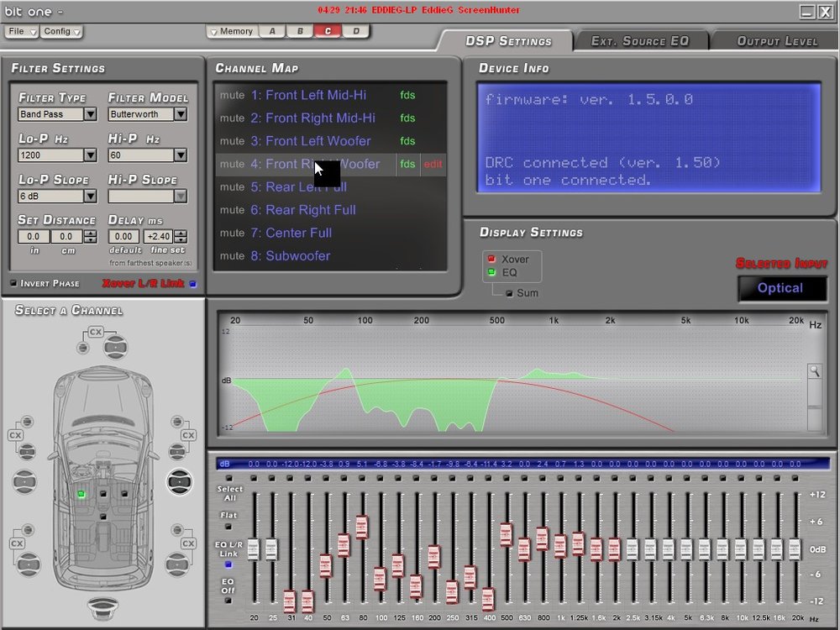The image size is (840, 630).
Task: Open the Config menu dropdown
Action: 61,32
